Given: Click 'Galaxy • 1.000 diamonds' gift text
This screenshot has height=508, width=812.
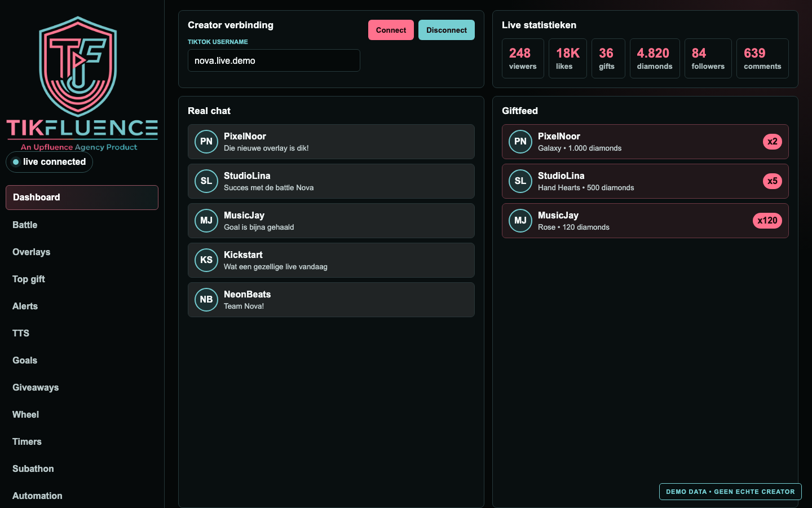Looking at the screenshot, I should click(x=580, y=148).
